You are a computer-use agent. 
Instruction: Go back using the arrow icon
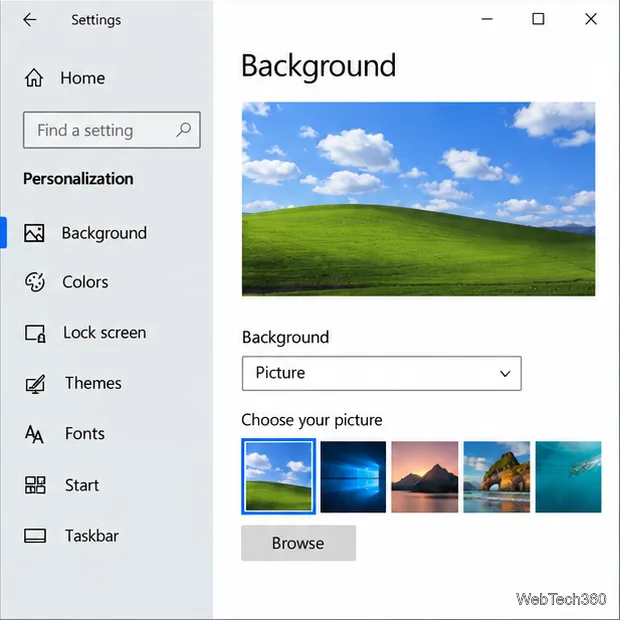coord(30,19)
